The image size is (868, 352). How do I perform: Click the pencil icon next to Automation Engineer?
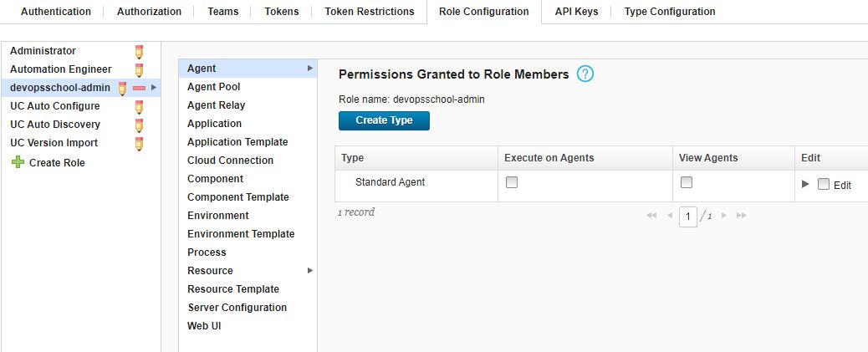tap(139, 69)
